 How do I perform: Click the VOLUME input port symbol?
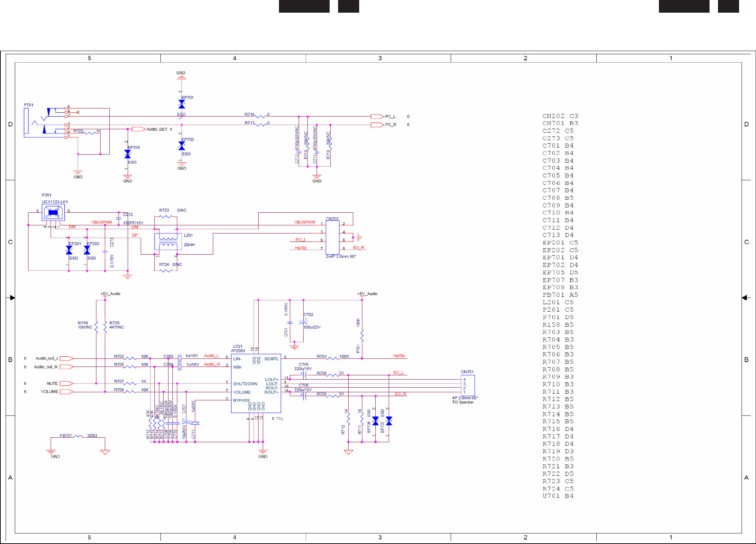[x=66, y=392]
